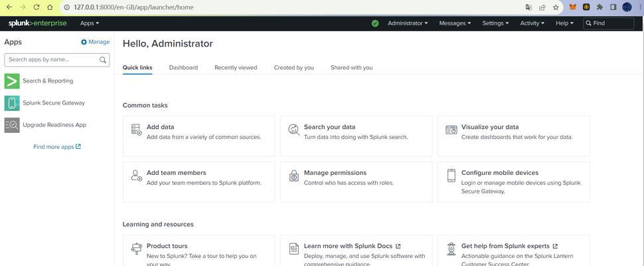Click the Find search field

point(609,23)
